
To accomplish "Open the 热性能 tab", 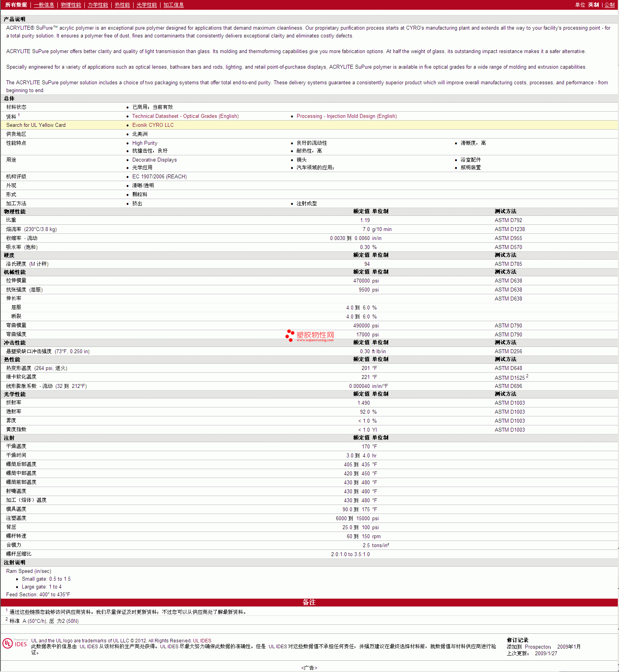I will (122, 5).
